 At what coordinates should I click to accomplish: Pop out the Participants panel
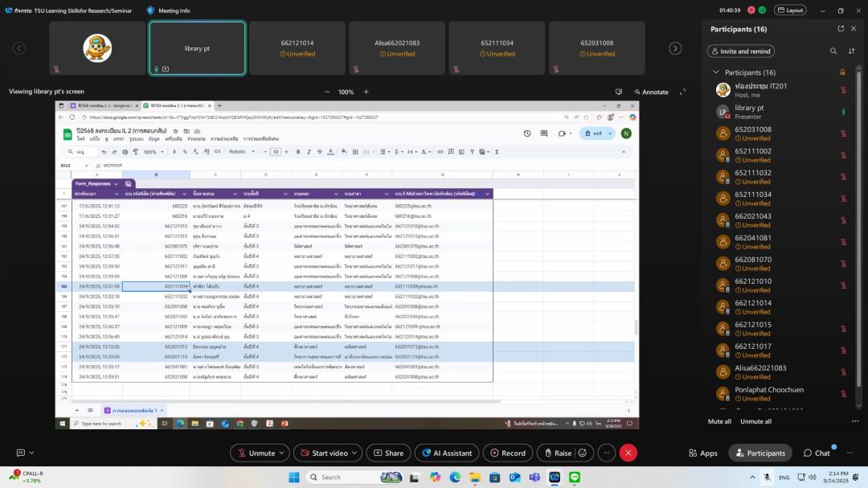[x=841, y=29]
